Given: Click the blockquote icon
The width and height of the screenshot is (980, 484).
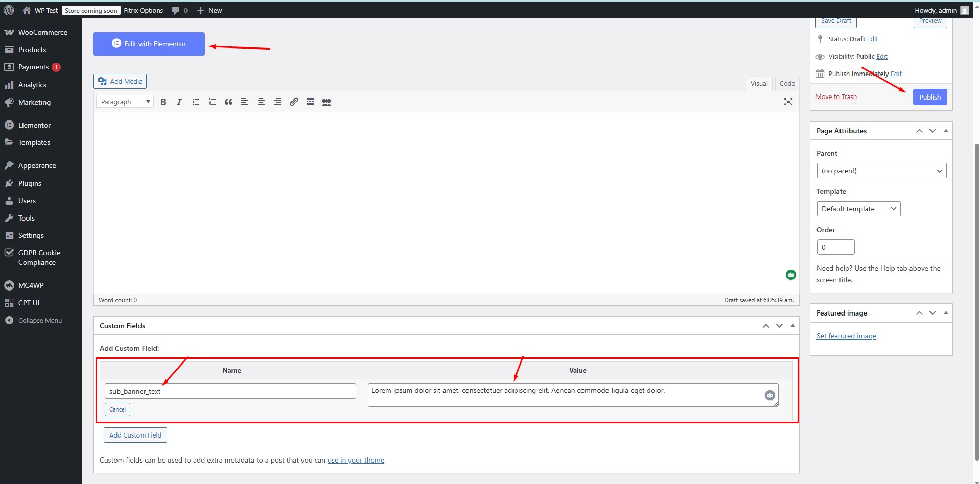Looking at the screenshot, I should tap(228, 102).
